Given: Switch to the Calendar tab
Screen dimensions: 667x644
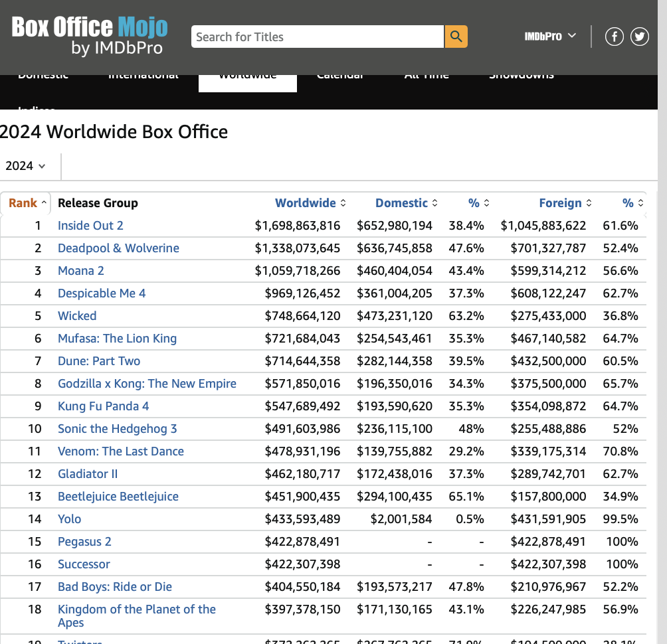Looking at the screenshot, I should tap(339, 78).
